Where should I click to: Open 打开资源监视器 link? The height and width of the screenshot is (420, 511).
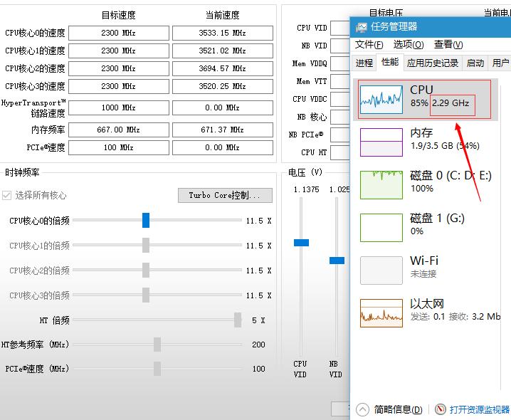pos(480,409)
